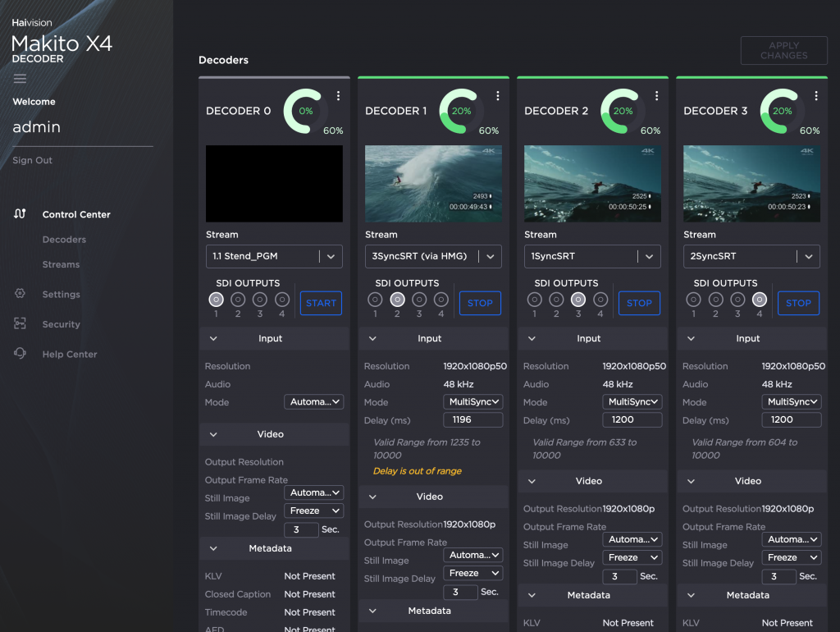Image resolution: width=840 pixels, height=632 pixels.
Task: Open Help Center menu item
Action: pos(70,355)
